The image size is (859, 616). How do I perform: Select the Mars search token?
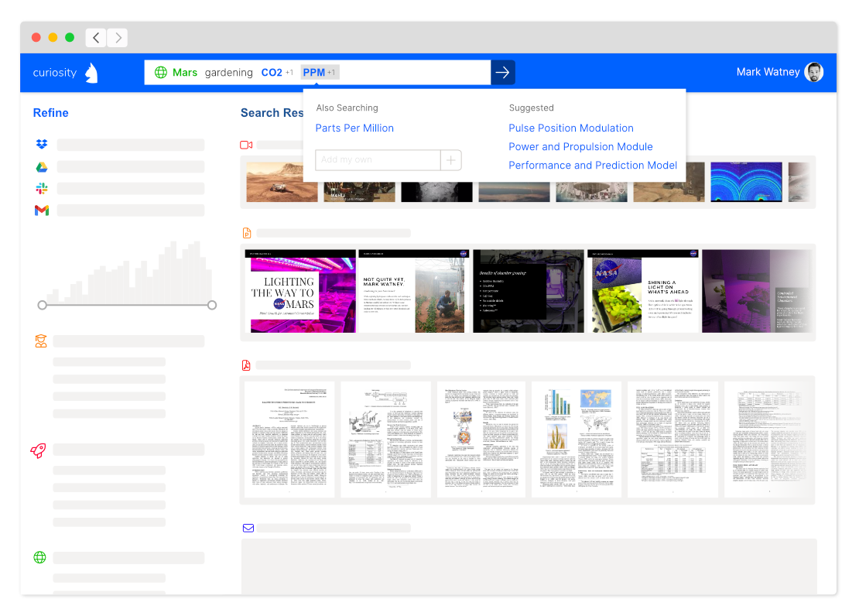185,72
